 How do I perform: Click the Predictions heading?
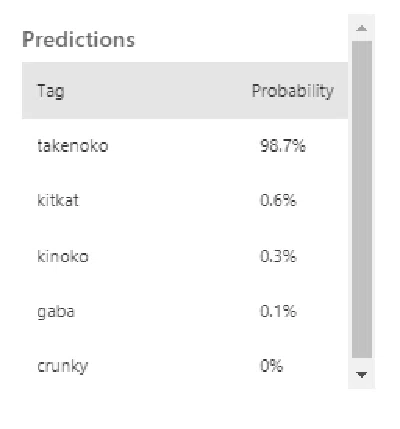79,39
